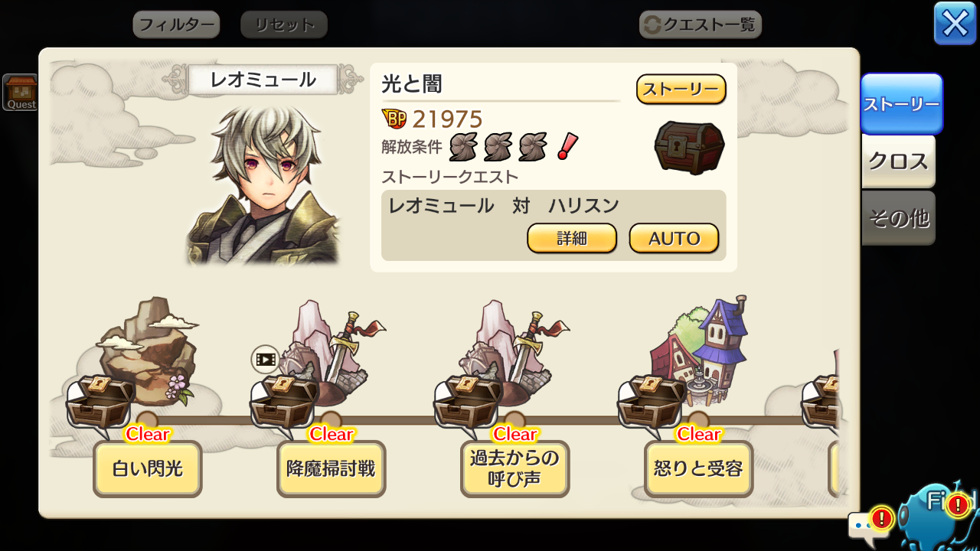The height and width of the screenshot is (551, 980).
Task: Tap the large reward treasure chest icon
Action: [x=689, y=148]
